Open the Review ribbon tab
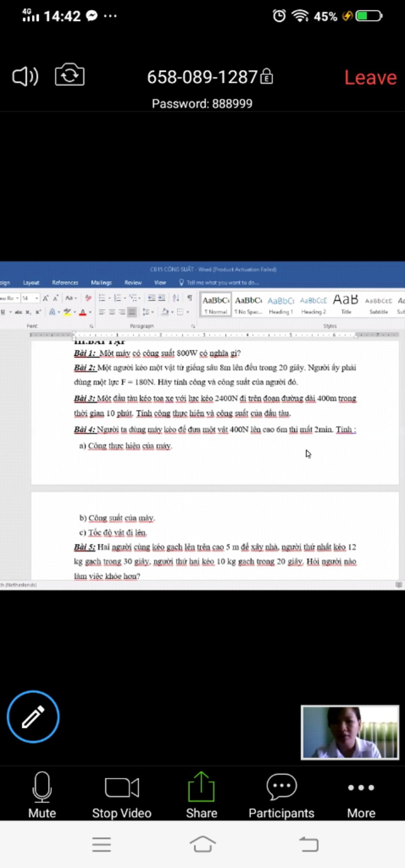The image size is (405, 868). pos(133,282)
